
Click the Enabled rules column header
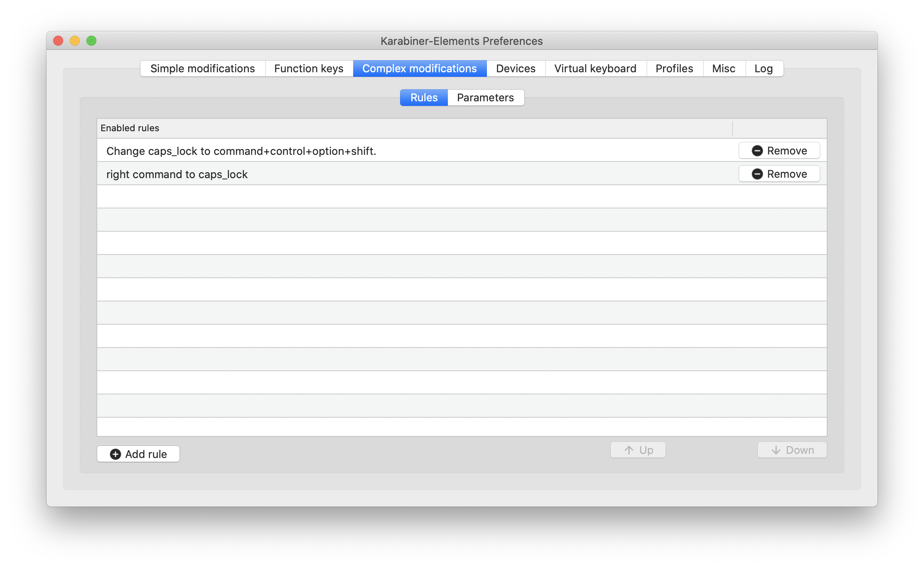click(x=130, y=128)
